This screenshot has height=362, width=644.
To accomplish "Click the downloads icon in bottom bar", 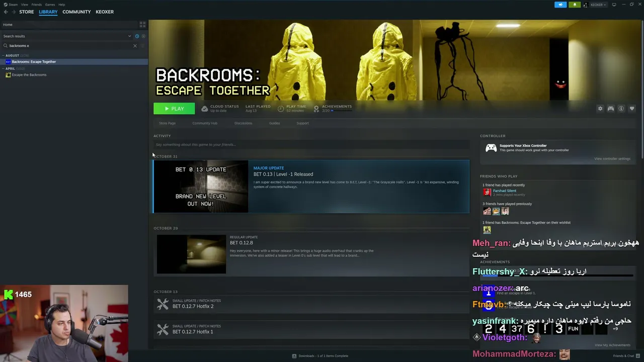I will [294, 356].
